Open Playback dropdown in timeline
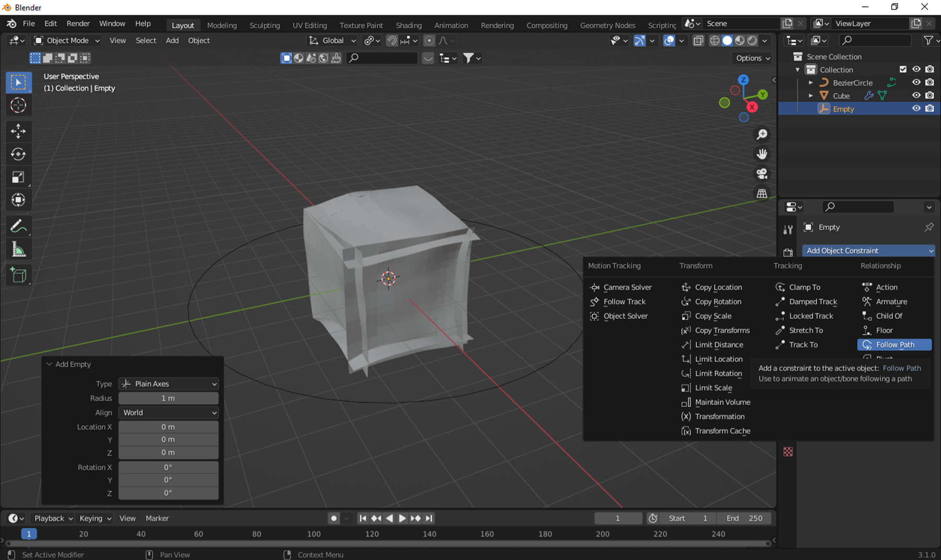This screenshot has height=560, width=941. (52, 518)
